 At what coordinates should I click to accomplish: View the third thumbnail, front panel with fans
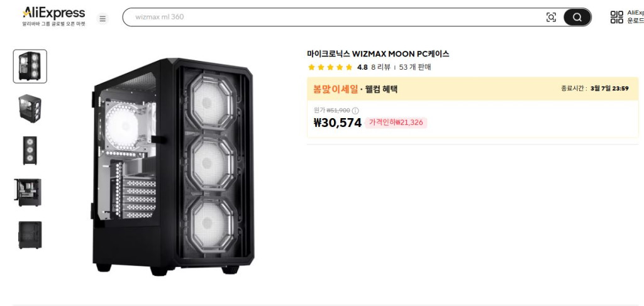(30, 151)
